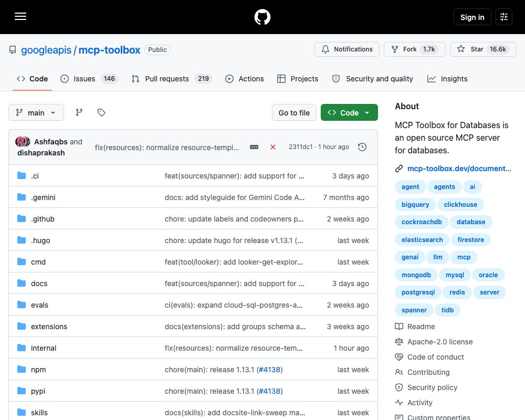Open the mcp-toolbox.dev documentation link

tap(459, 169)
